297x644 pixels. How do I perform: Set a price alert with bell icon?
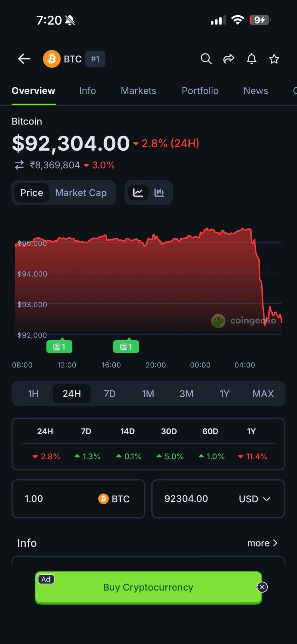pos(252,59)
